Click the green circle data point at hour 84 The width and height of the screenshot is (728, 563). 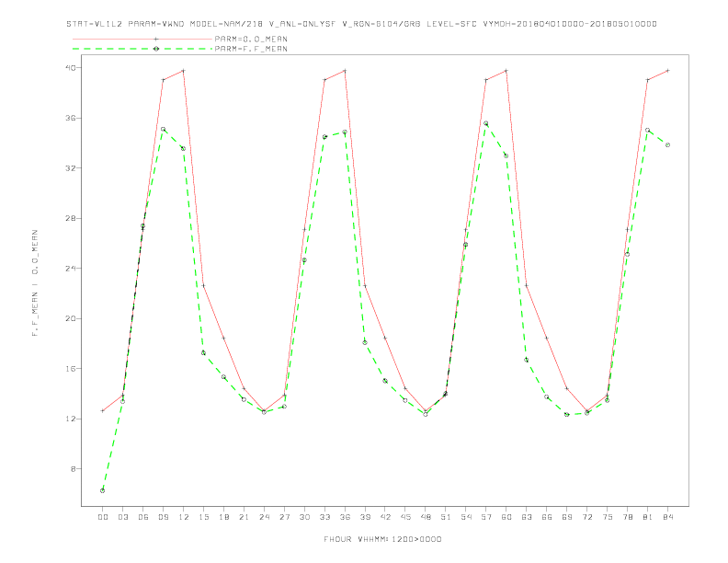pos(668,145)
